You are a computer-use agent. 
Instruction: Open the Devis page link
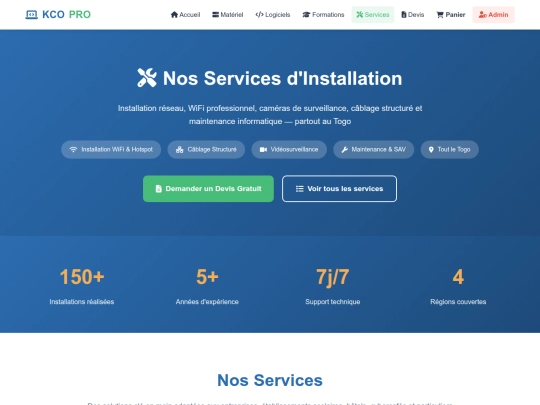pos(413,14)
